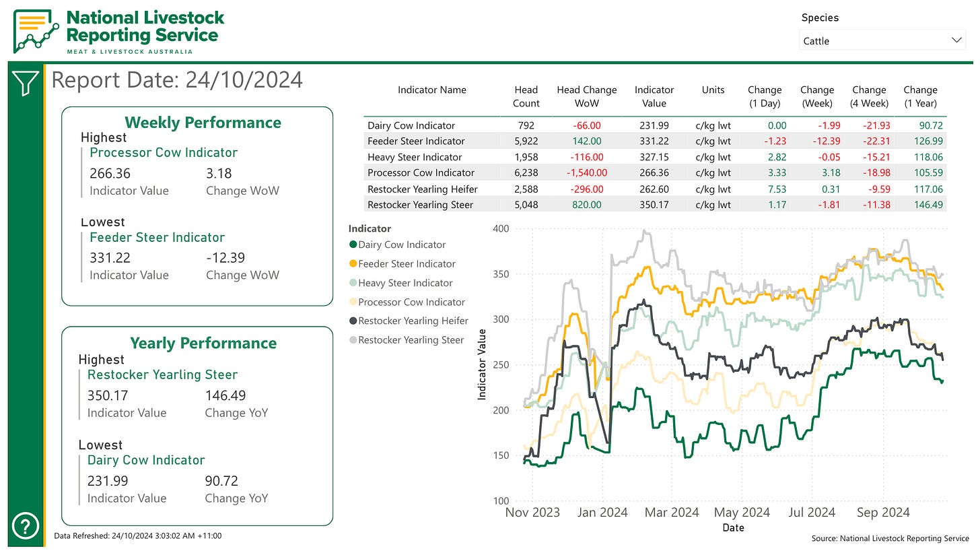Screen dimensions: 980x553
Task: Click the Data Refreshed timestamp
Action: (137, 536)
